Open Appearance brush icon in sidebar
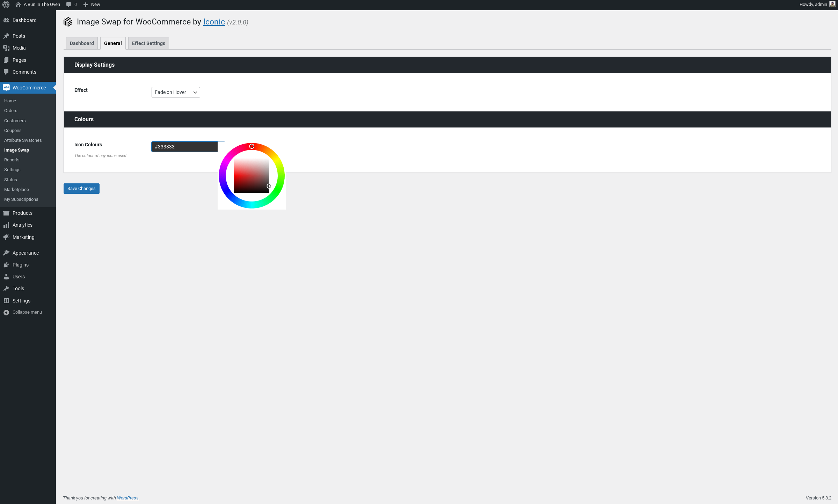The width and height of the screenshot is (838, 504). (6, 253)
